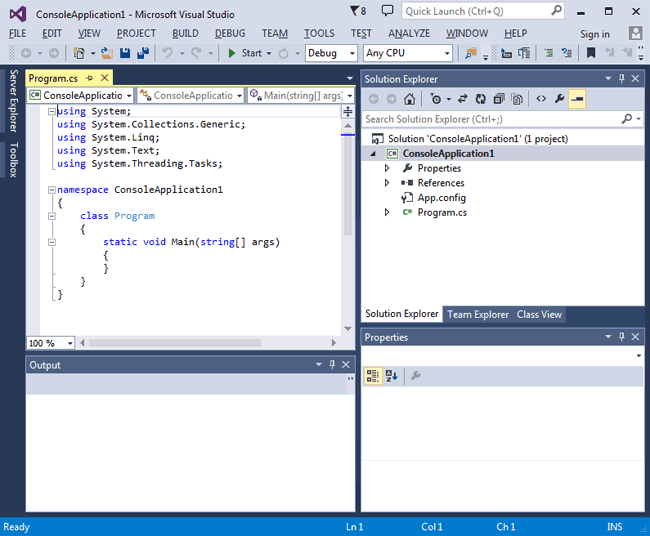Click the Comment Out Lines icon
The image size is (650, 536).
pos(548,53)
